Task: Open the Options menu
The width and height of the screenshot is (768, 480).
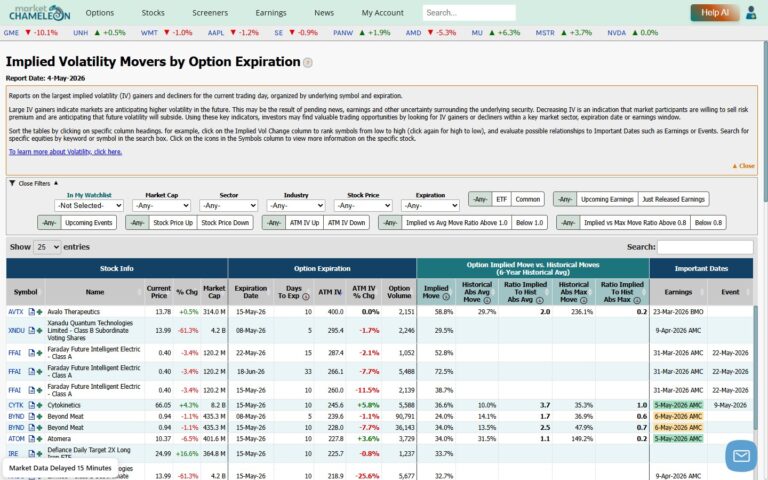Action: tap(99, 13)
